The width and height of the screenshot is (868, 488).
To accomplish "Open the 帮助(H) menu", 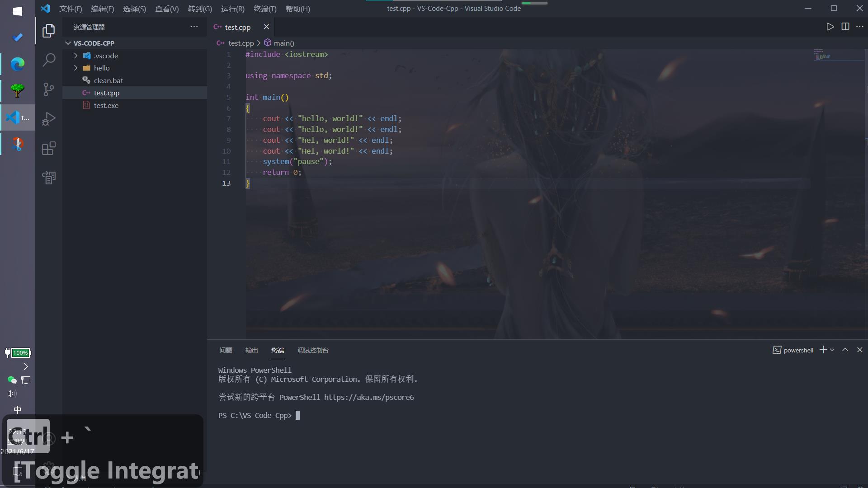I will [297, 9].
